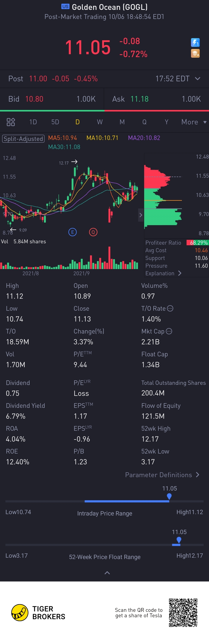Tap the Tesla share QR code

point(183,612)
